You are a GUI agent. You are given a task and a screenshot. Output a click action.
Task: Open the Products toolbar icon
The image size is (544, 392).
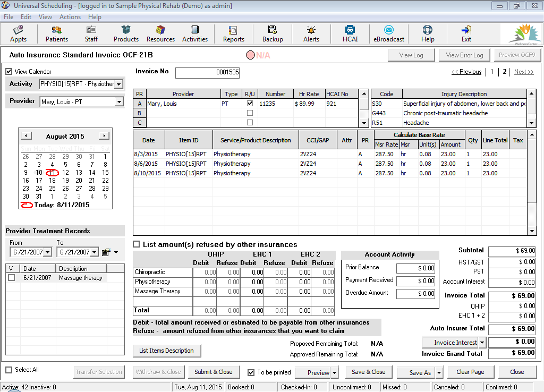pyautogui.click(x=126, y=34)
